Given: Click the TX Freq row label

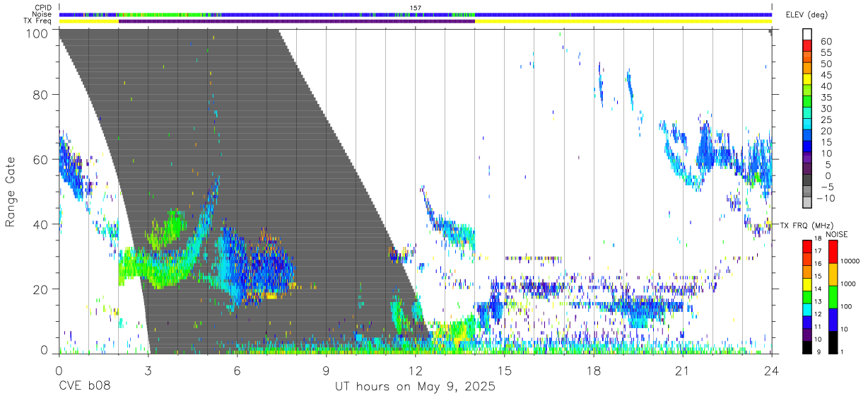Looking at the screenshot, I should click(x=37, y=21).
